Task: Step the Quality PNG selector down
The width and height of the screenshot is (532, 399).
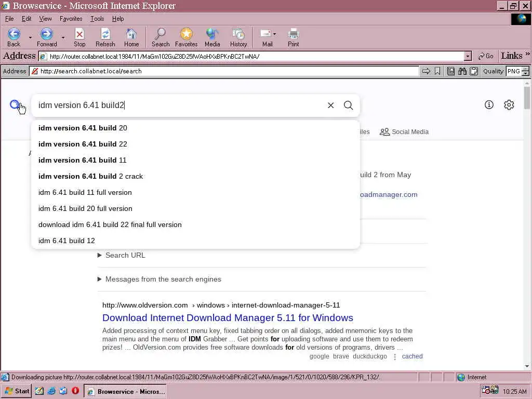Action: (x=526, y=73)
